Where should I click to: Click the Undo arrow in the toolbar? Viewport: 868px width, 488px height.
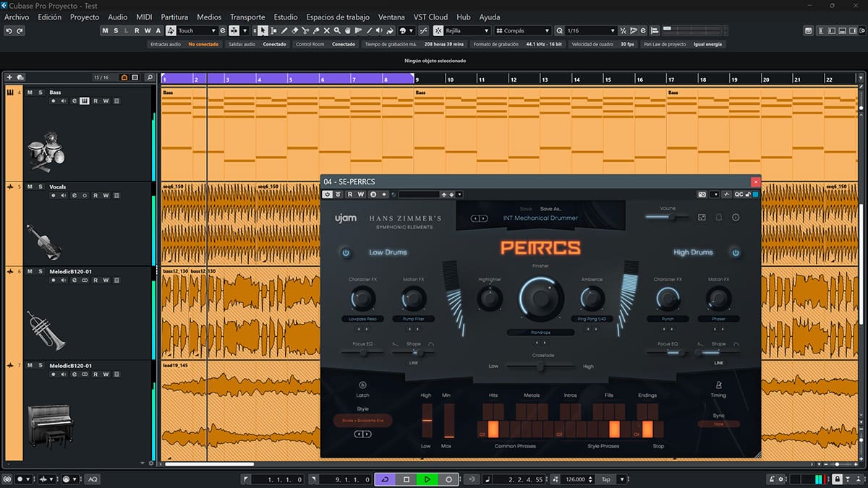(9, 31)
